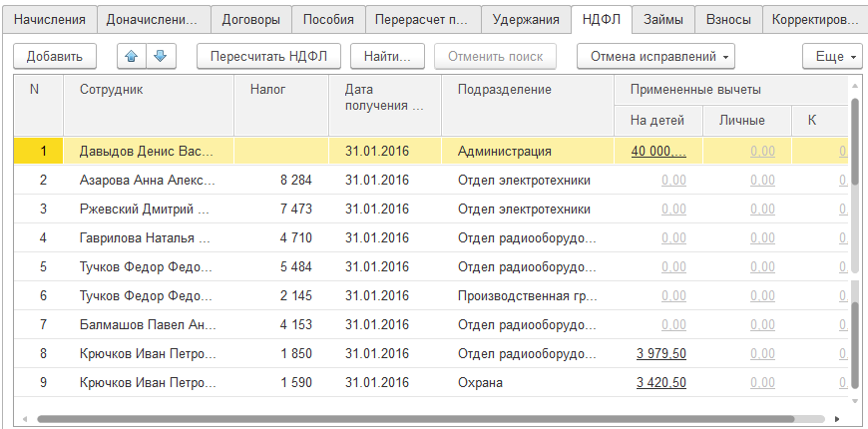Click the Сотрудник column header

coord(112,90)
